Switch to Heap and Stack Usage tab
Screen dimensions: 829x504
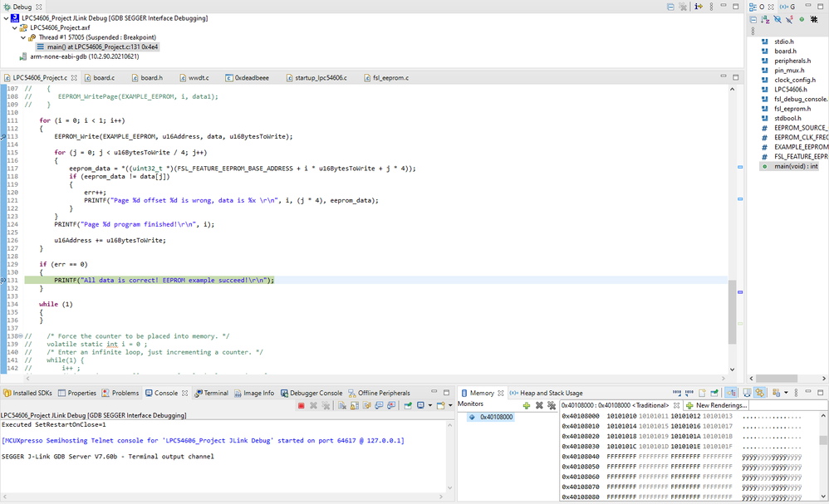(x=546, y=393)
